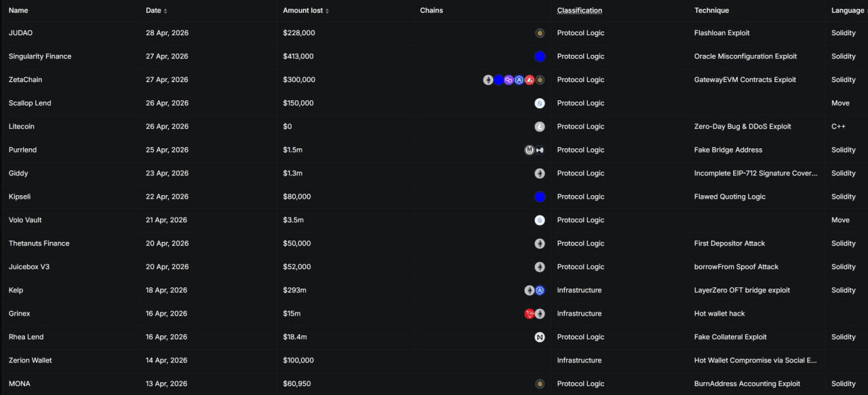Click the BSC chain icon in JUDAO row

point(540,33)
